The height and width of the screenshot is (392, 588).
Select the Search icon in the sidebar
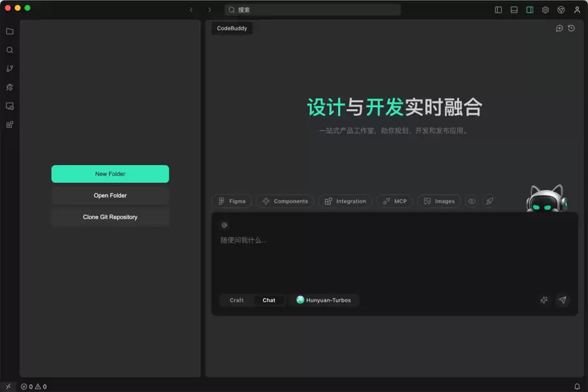[x=9, y=50]
